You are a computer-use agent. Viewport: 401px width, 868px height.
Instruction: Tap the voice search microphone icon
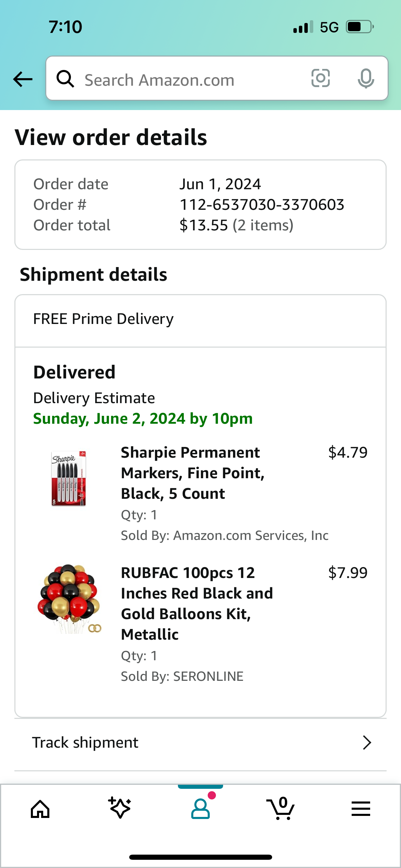365,79
